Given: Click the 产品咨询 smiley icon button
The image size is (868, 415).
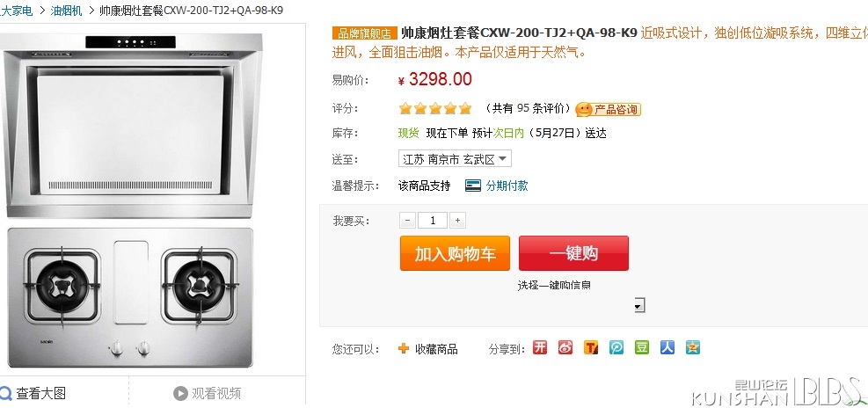Looking at the screenshot, I should coord(609,109).
